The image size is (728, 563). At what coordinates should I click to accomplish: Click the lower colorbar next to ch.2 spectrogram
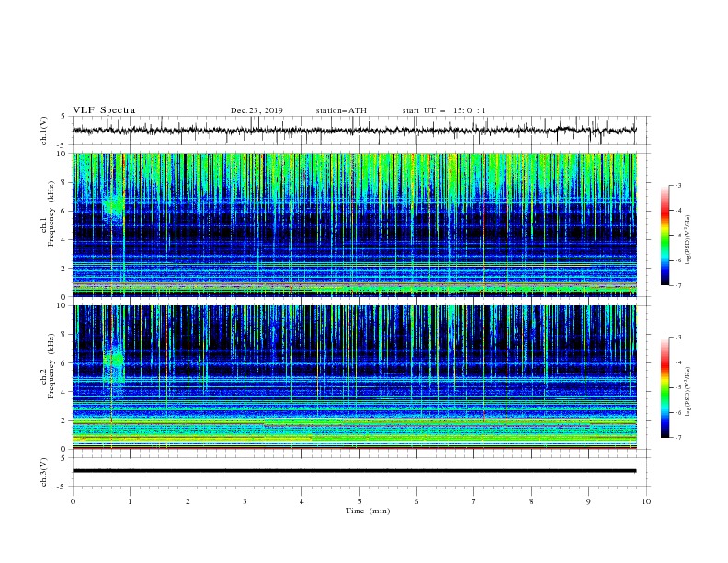click(x=665, y=387)
